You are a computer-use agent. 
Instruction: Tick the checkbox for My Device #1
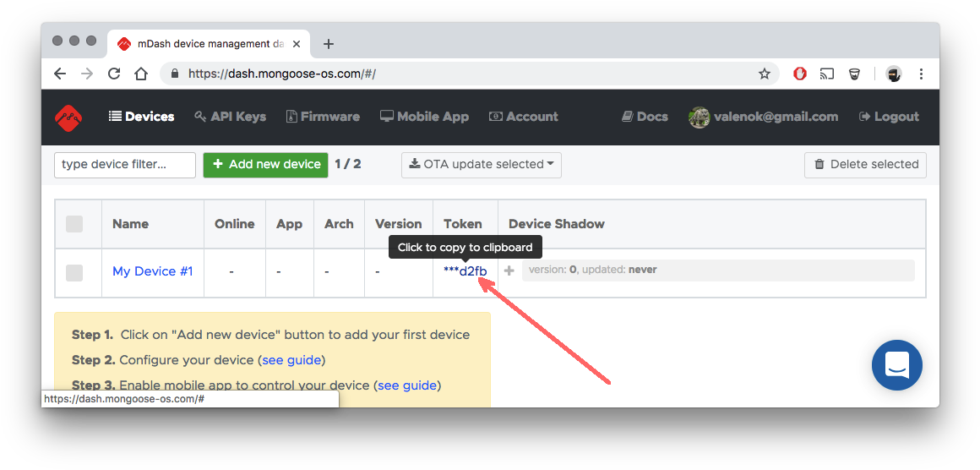click(74, 272)
